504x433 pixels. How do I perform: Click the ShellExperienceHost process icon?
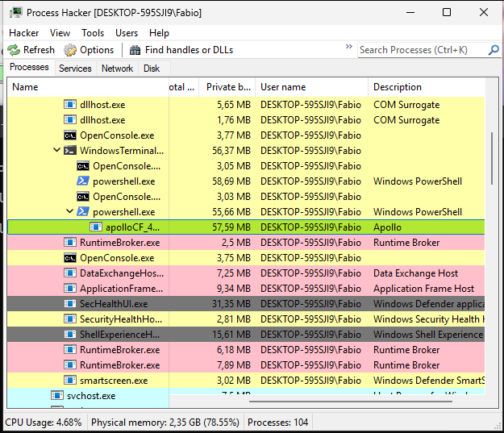coord(70,335)
